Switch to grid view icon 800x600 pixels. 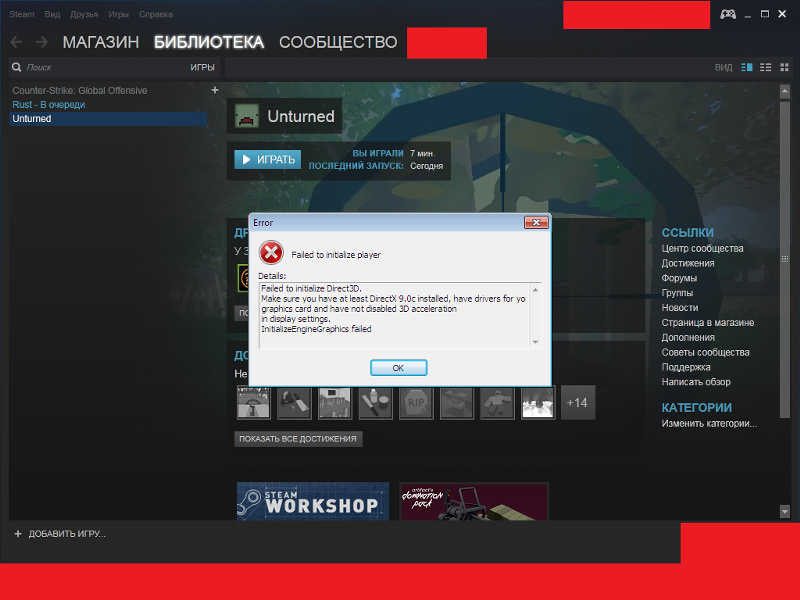coord(784,67)
